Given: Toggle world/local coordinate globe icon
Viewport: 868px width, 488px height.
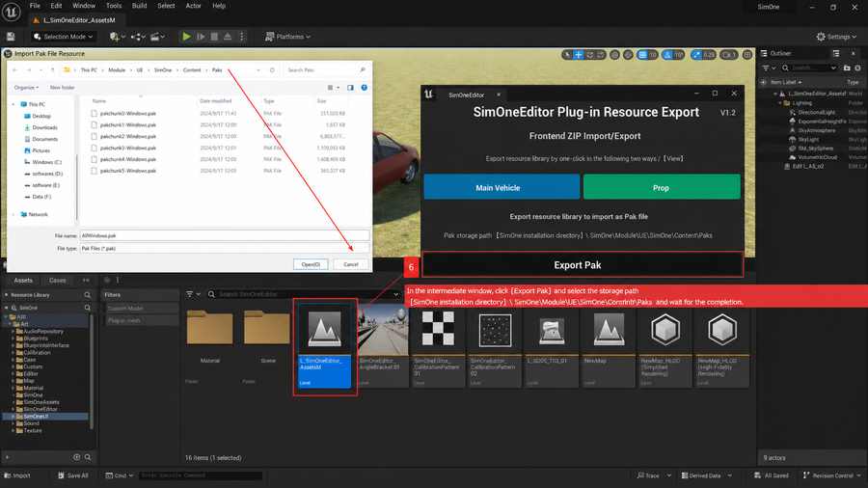Looking at the screenshot, I should (614, 54).
